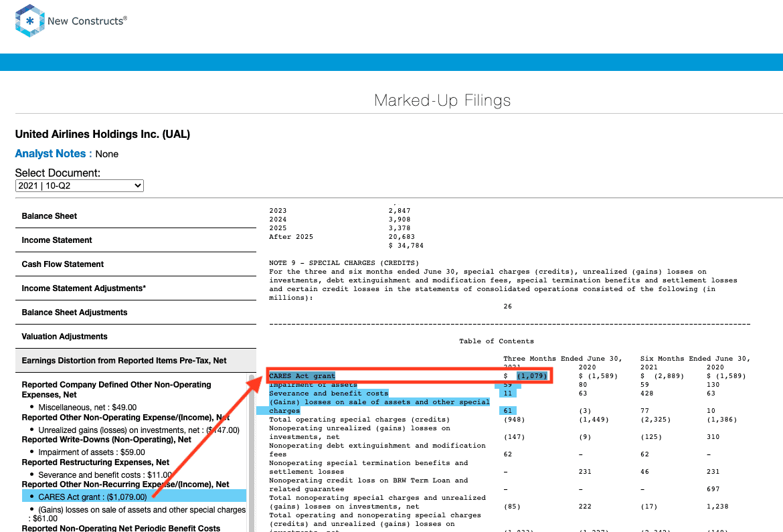Open the Cash Flow Statement section

(x=136, y=264)
